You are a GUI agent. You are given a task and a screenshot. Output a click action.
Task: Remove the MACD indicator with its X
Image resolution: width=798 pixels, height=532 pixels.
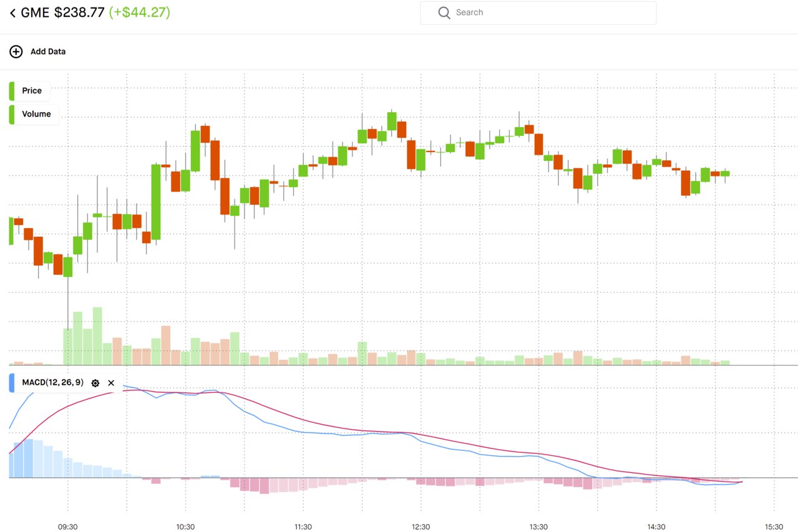pyautogui.click(x=111, y=383)
